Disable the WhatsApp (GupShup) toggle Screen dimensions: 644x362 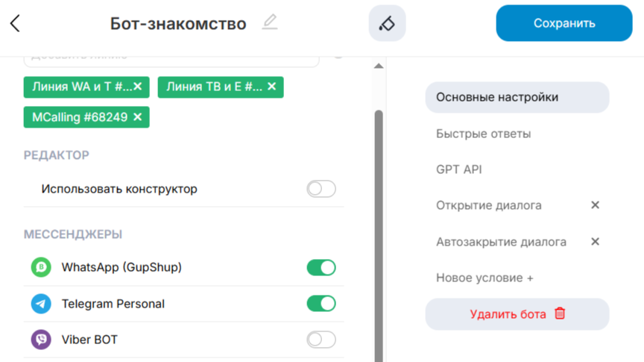point(321,267)
